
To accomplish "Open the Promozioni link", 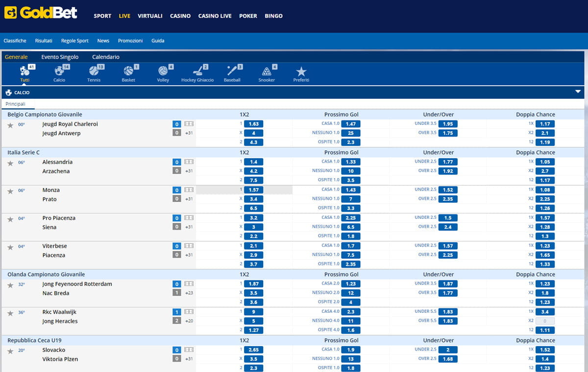I will coord(130,41).
